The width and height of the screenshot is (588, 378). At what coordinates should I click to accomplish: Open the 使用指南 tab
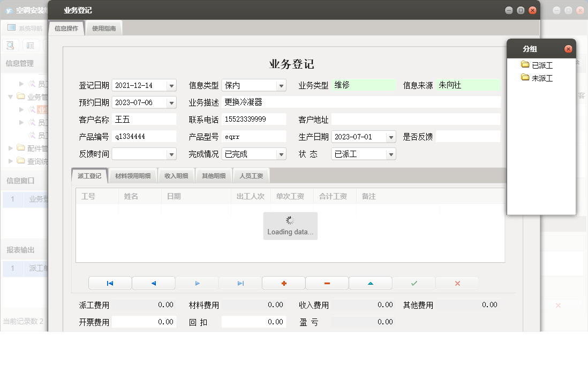point(103,27)
